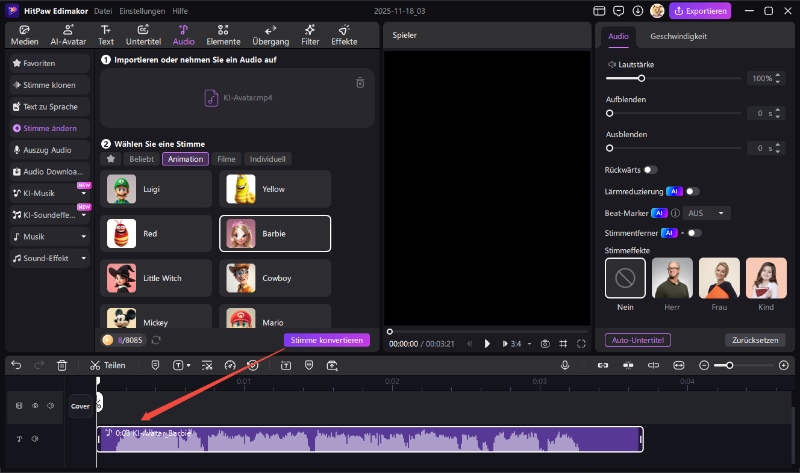Image resolution: width=800 pixels, height=473 pixels.
Task: Open the Einstellungen menu
Action: click(142, 11)
